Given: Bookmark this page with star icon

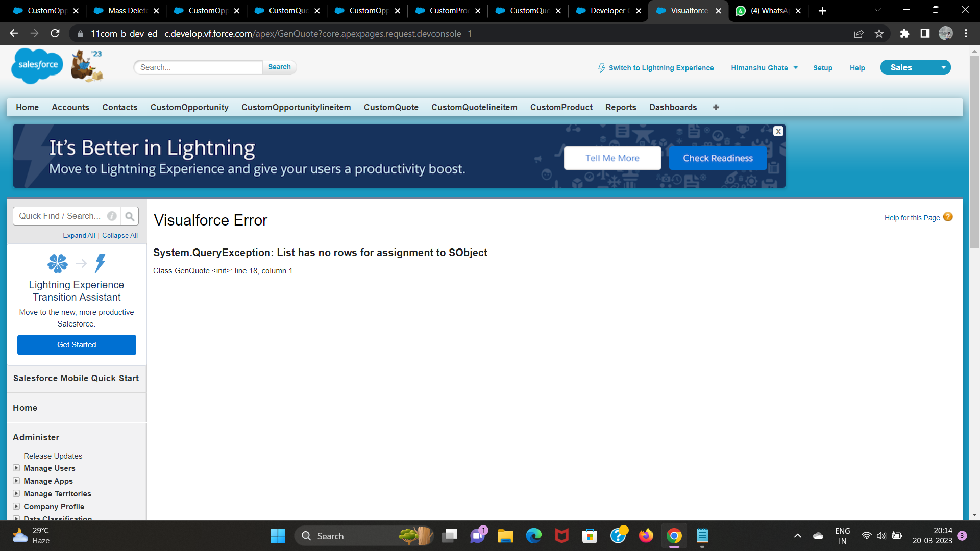Looking at the screenshot, I should pyautogui.click(x=879, y=34).
